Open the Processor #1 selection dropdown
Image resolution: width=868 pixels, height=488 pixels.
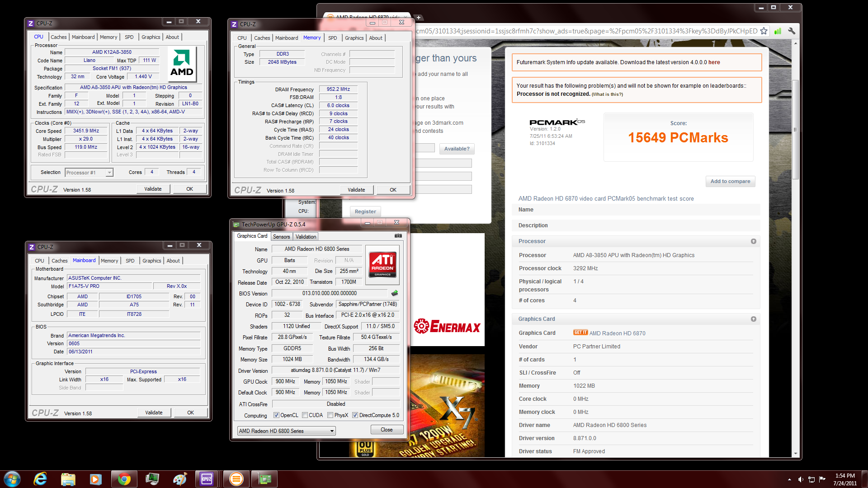point(89,173)
